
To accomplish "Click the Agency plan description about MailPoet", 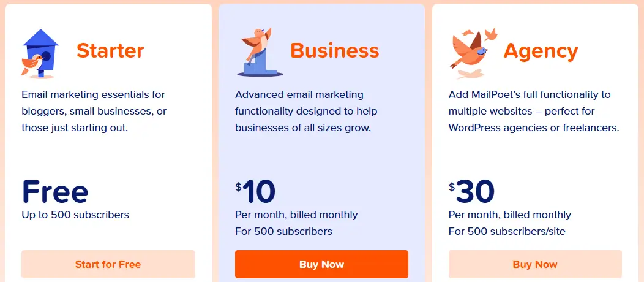I will click(x=534, y=112).
